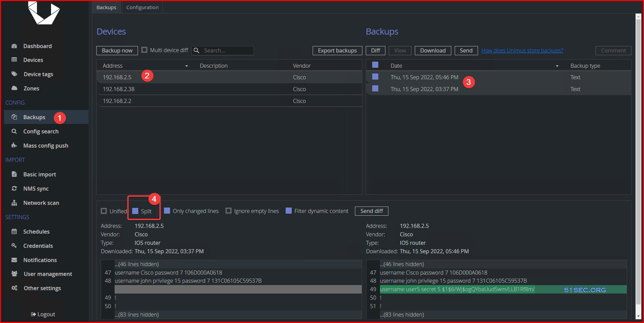Image resolution: width=644 pixels, height=323 pixels.
Task: Click the Config search magnifier icon
Action: 14,131
